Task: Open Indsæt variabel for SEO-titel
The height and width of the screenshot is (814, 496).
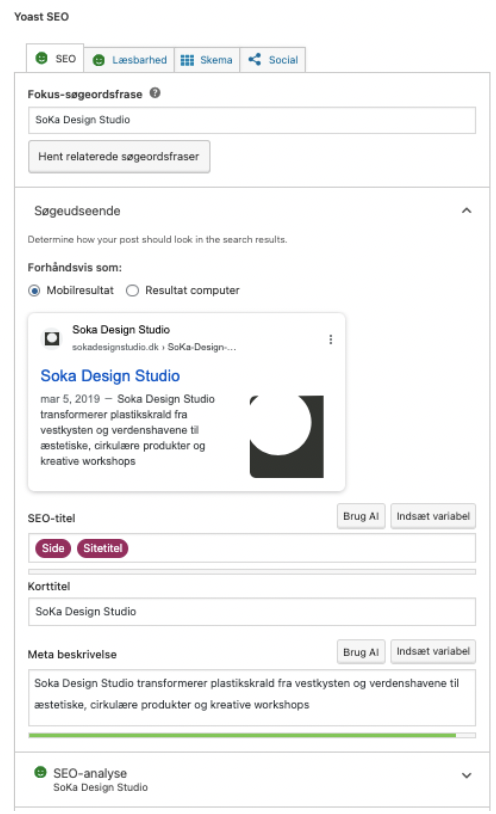Action: pos(433,516)
